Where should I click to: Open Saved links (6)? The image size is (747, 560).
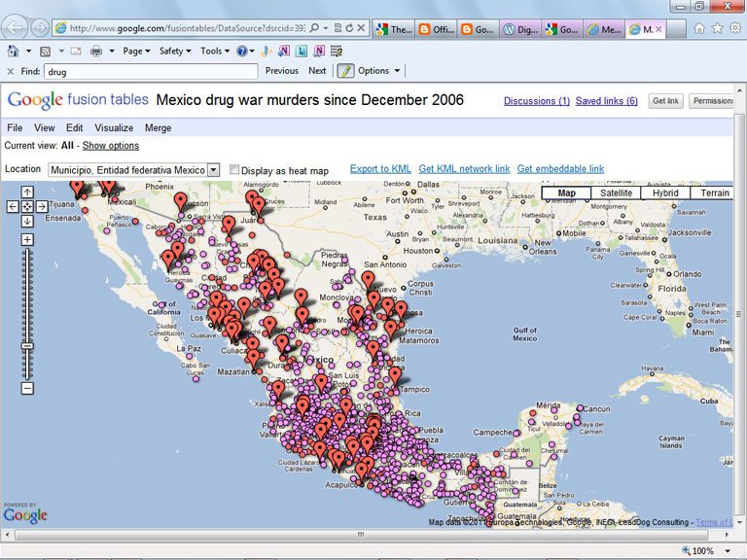coord(607,101)
